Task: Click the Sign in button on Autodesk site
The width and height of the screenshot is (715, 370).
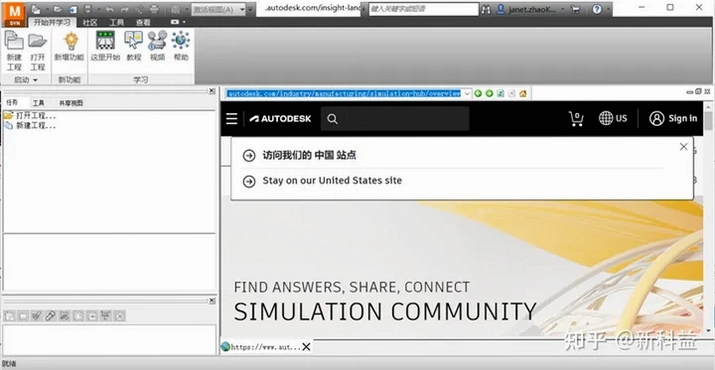Action: tap(673, 119)
